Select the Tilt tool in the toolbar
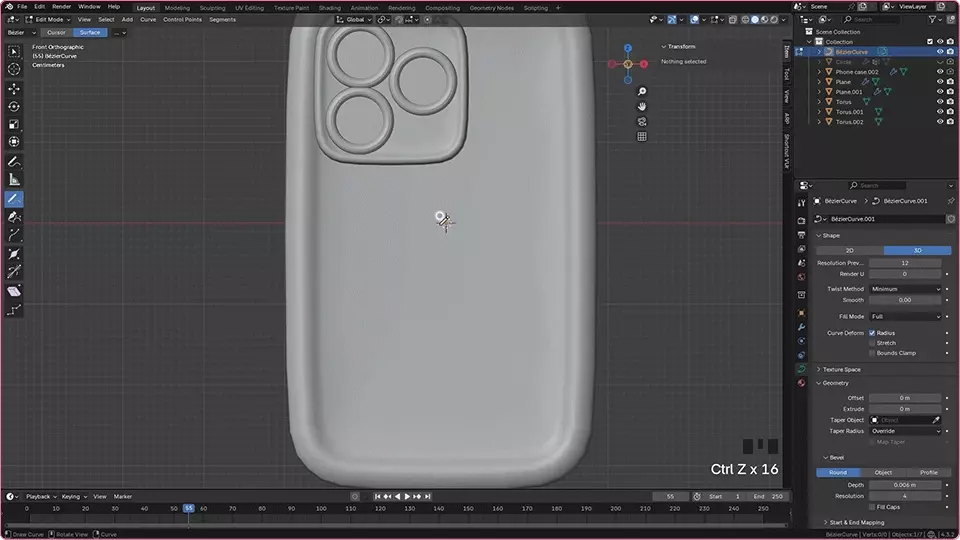Image resolution: width=960 pixels, height=540 pixels. [13, 272]
